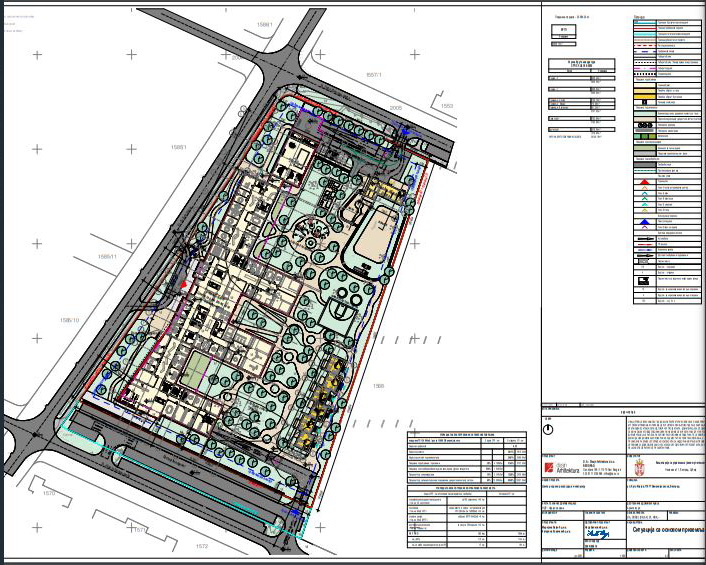Select the solid blue triangle legend symbol
Viewport: 706px width, 565px height.
642,220
